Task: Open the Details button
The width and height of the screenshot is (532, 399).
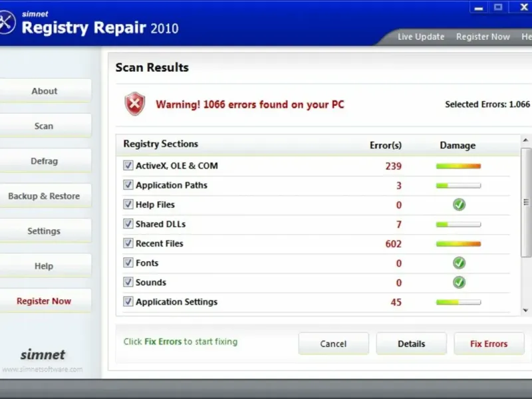Action: 411,344
